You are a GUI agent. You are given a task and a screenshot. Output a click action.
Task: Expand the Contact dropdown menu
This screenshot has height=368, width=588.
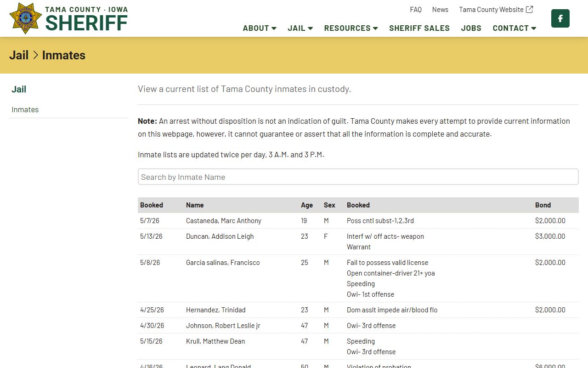[x=514, y=28]
